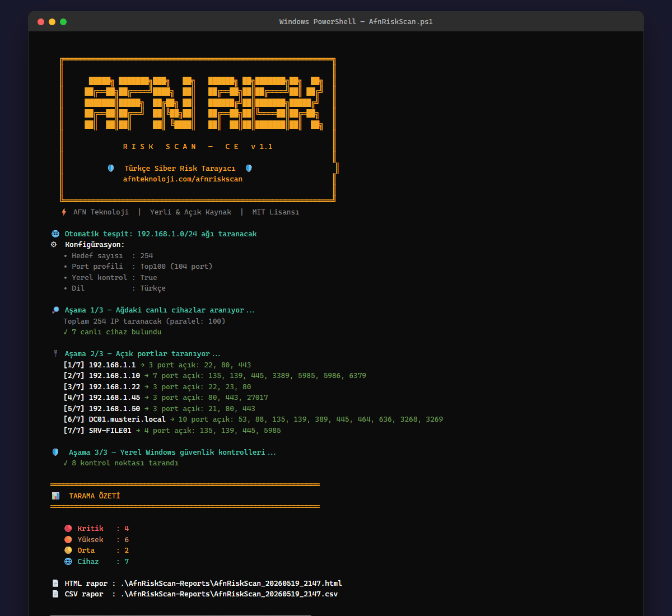Click the TARAMA ÖZETİ heading
The width and height of the screenshot is (672, 616).
(x=95, y=496)
